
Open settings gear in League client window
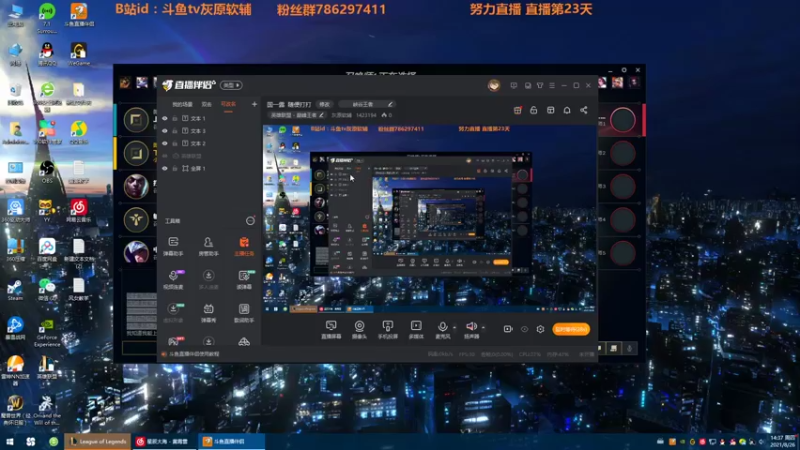tap(624, 70)
